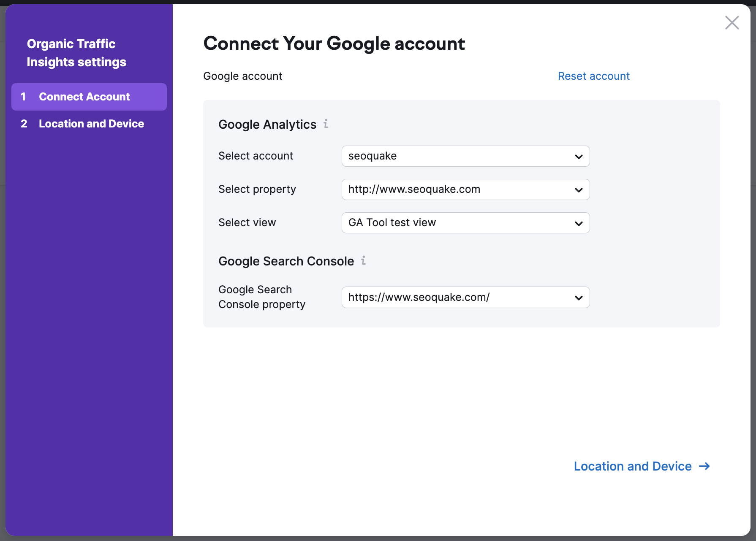Viewport: 756px width, 541px height.
Task: Click the Connect Your Google account heading
Action: [x=334, y=43]
